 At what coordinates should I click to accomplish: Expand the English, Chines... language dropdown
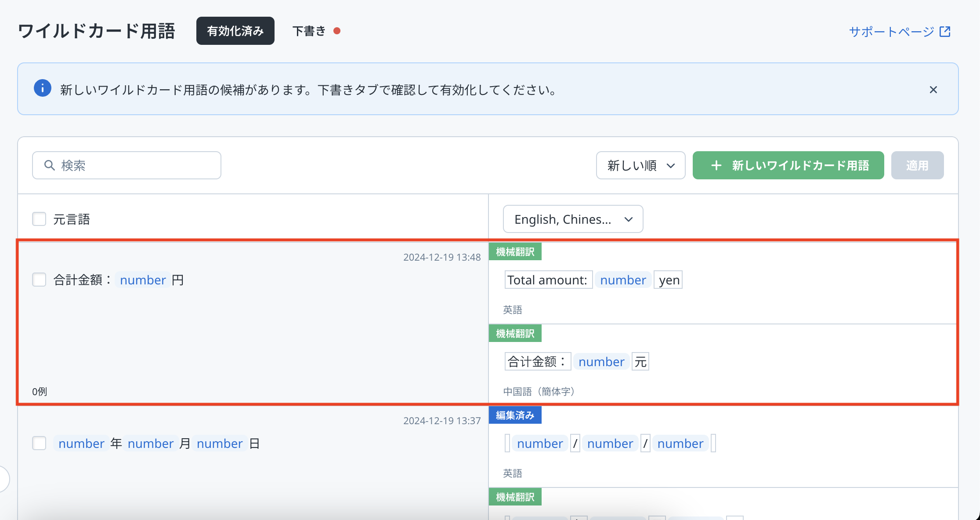click(x=572, y=219)
